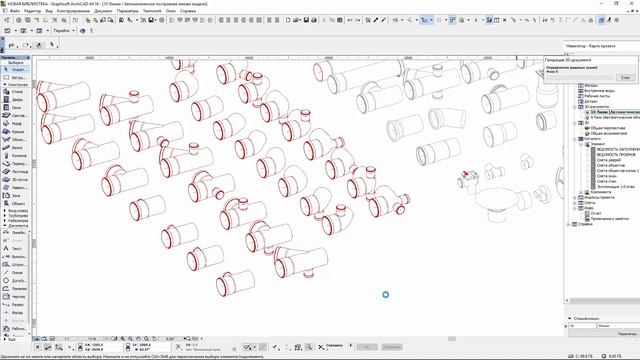Expand the Ещё group at toolbox bottom
This screenshot has height=360, width=640.
(x=4, y=339)
